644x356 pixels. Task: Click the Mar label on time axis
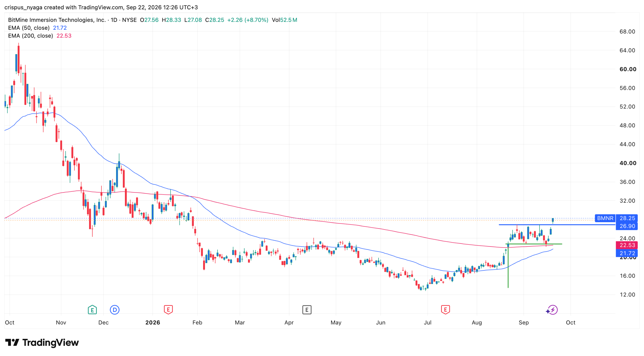[x=240, y=322]
